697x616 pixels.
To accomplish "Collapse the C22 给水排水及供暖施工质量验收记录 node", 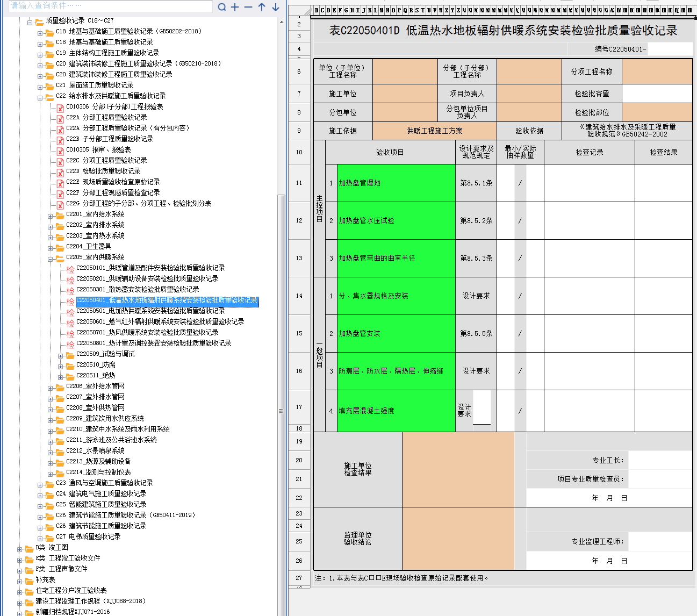I will pos(40,97).
